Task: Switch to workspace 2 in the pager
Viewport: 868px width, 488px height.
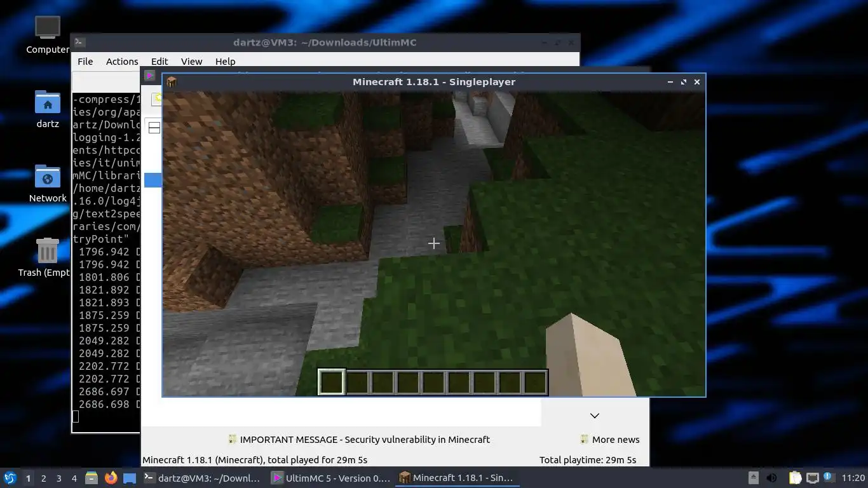Action: tap(43, 478)
